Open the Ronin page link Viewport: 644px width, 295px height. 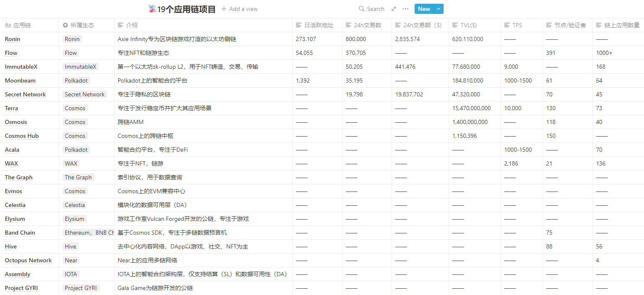[x=13, y=39]
